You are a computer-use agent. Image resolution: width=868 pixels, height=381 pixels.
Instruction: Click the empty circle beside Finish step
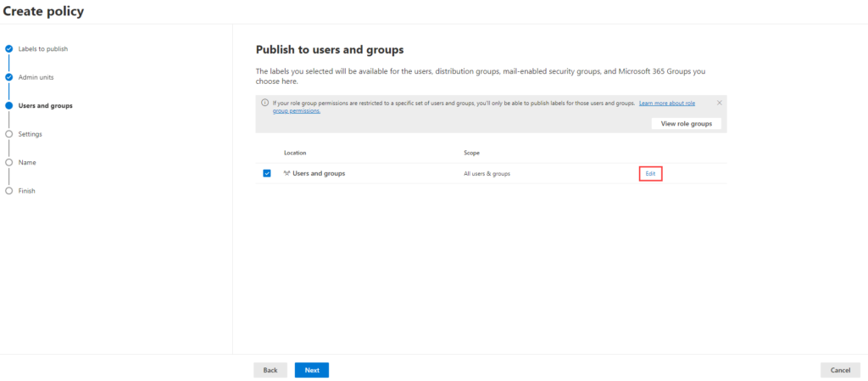(8, 191)
